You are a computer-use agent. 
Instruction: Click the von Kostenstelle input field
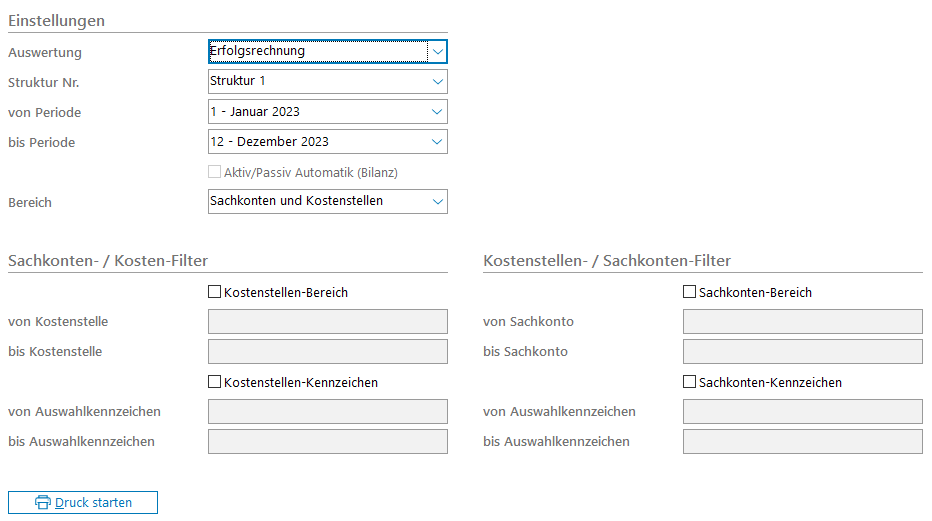pyautogui.click(x=327, y=322)
